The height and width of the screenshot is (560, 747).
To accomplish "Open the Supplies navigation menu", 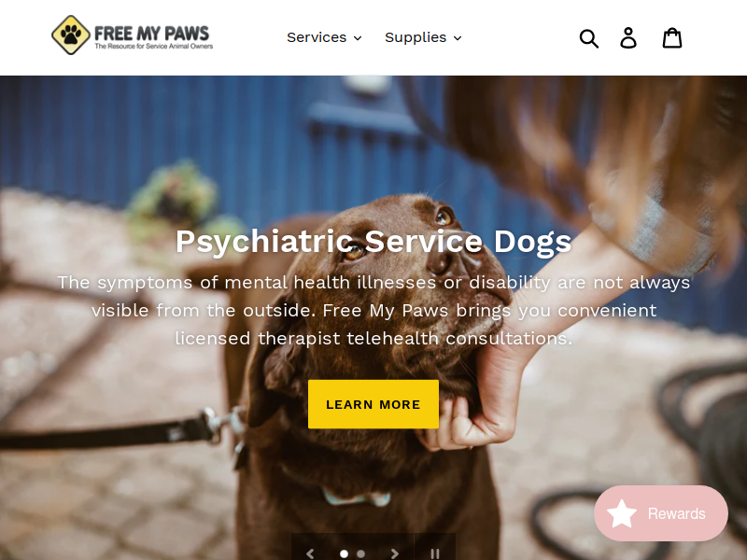I will (424, 37).
